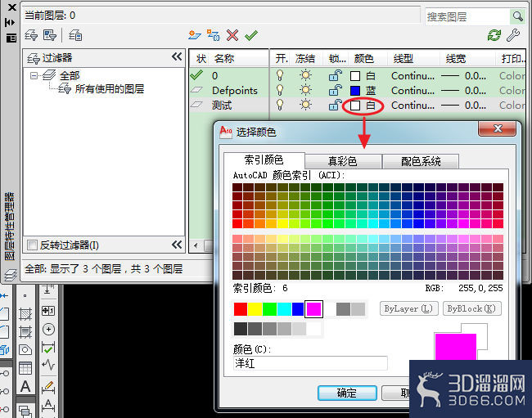Collapse filter panel with top chevrons

pos(177,56)
